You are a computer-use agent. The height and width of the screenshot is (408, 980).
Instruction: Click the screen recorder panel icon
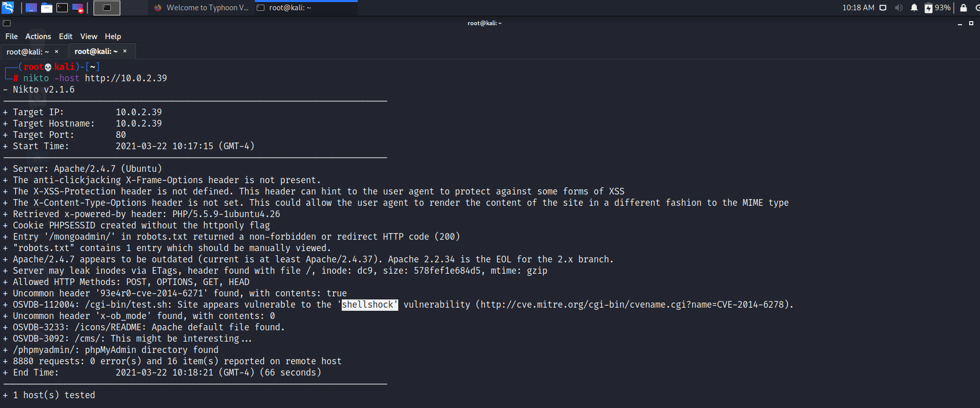78,8
